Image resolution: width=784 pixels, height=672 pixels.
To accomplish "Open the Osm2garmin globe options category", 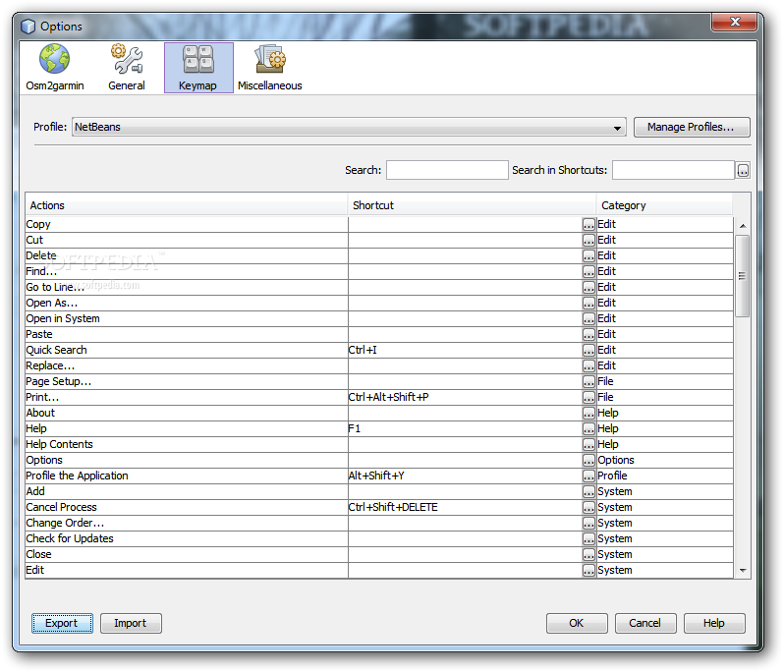I will (x=55, y=68).
